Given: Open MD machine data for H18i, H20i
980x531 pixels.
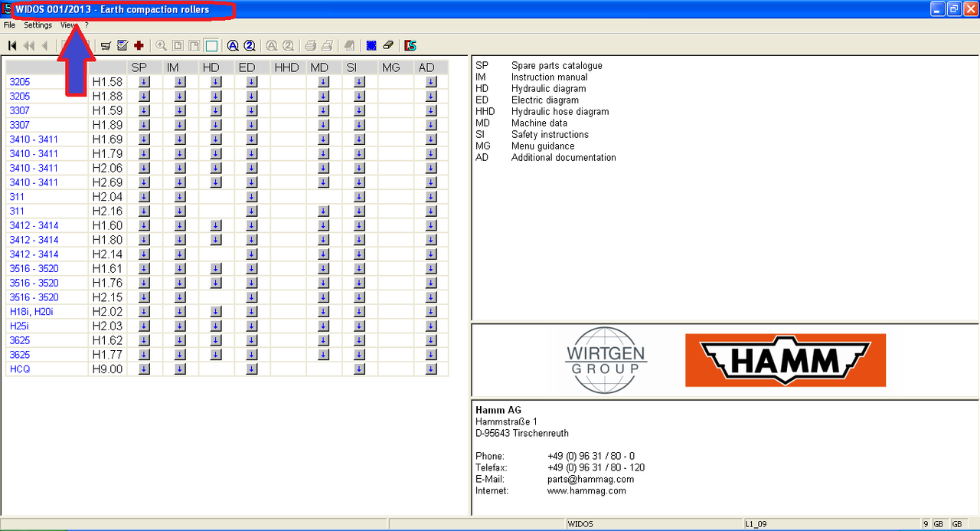Looking at the screenshot, I should tap(323, 312).
